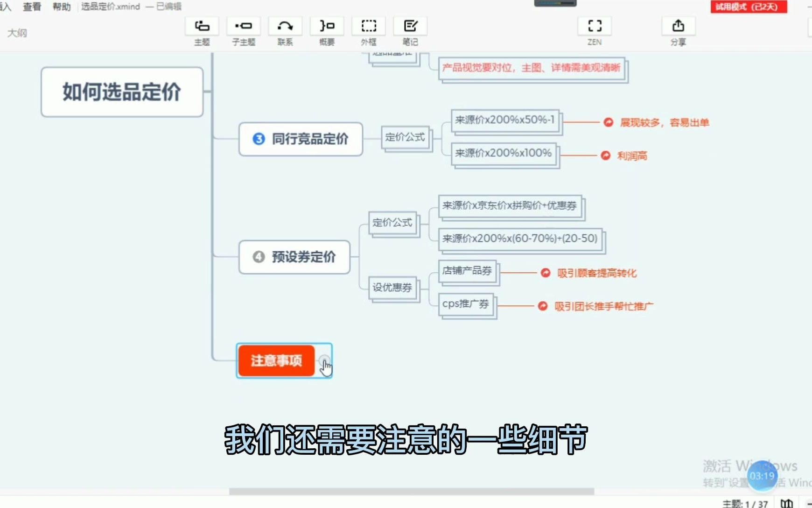This screenshot has height=508, width=812.
Task: Click the arrow icon beside 展现较多
Action: (x=609, y=122)
